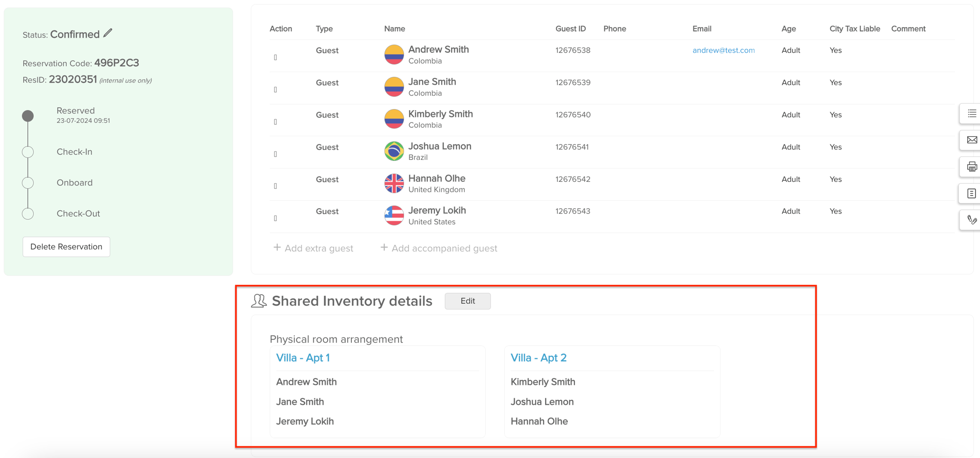Open the Villa - Apt 1 link
This screenshot has width=980, height=458.
click(x=303, y=358)
